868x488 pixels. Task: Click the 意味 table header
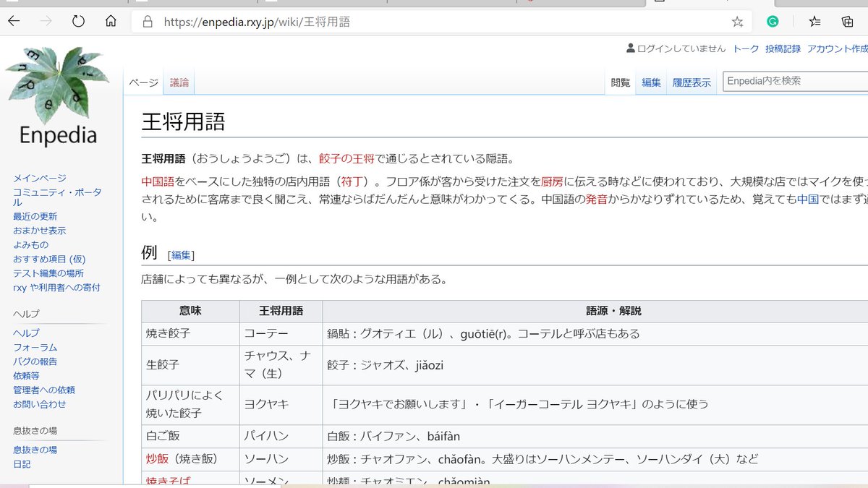(x=190, y=311)
